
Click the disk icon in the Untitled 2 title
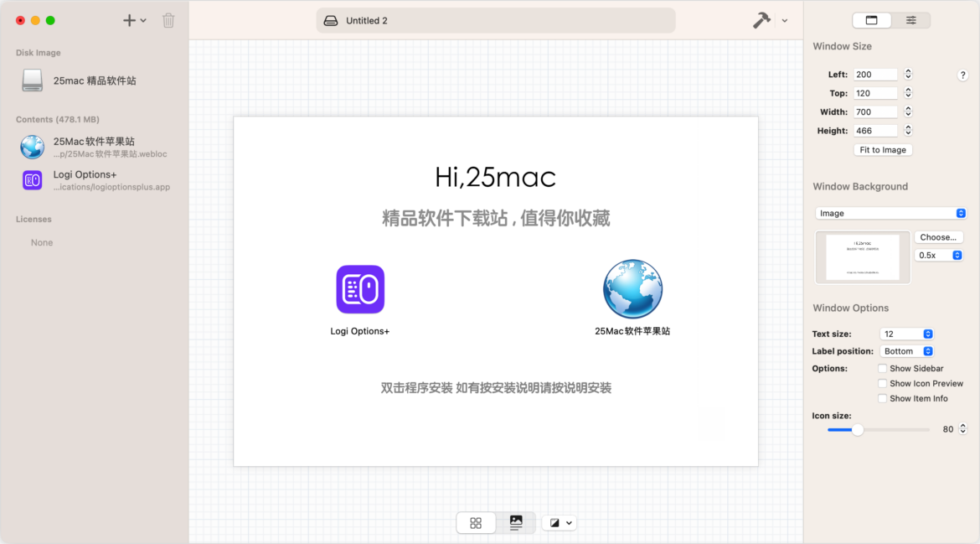tap(331, 21)
